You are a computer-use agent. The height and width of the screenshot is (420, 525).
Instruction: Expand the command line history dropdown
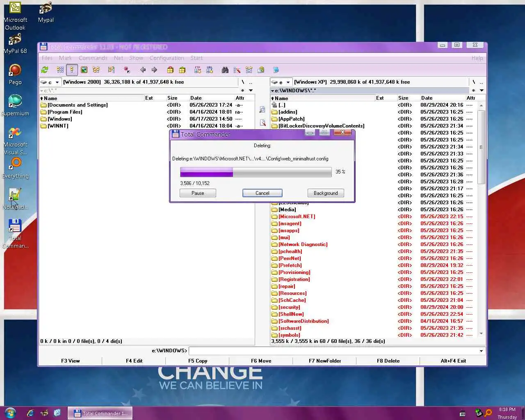[481, 351]
